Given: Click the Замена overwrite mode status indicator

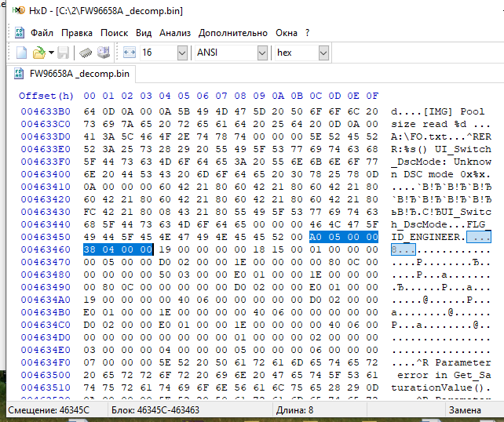Looking at the screenshot, I should tap(465, 411).
